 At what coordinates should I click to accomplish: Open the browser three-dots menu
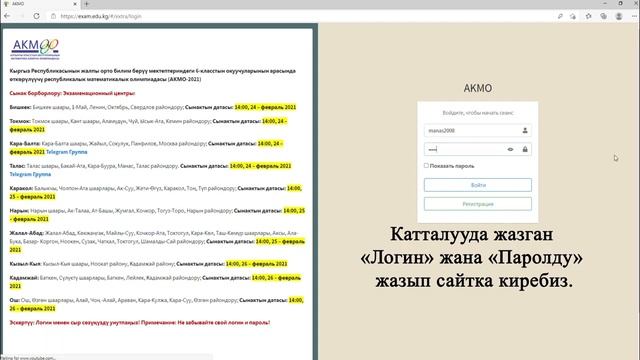[634, 16]
